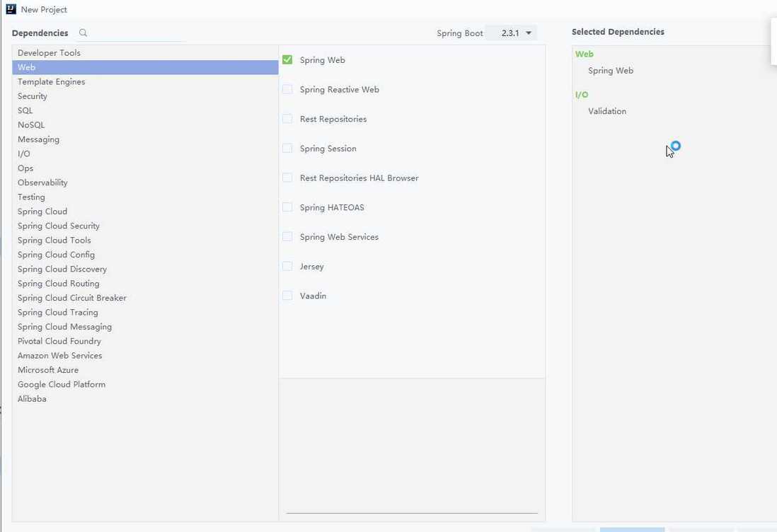This screenshot has height=532, width=777.
Task: Click the Web group header in Selected Dependencies
Action: (585, 54)
